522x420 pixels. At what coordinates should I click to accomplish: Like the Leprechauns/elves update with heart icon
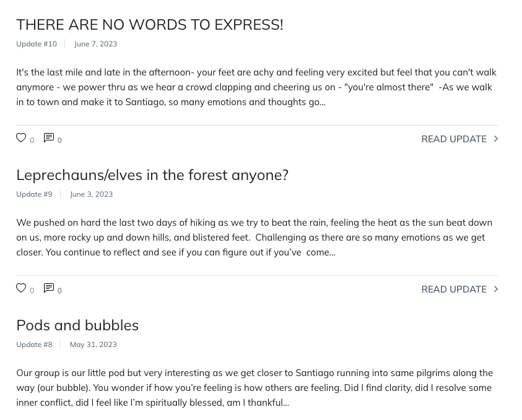21,288
